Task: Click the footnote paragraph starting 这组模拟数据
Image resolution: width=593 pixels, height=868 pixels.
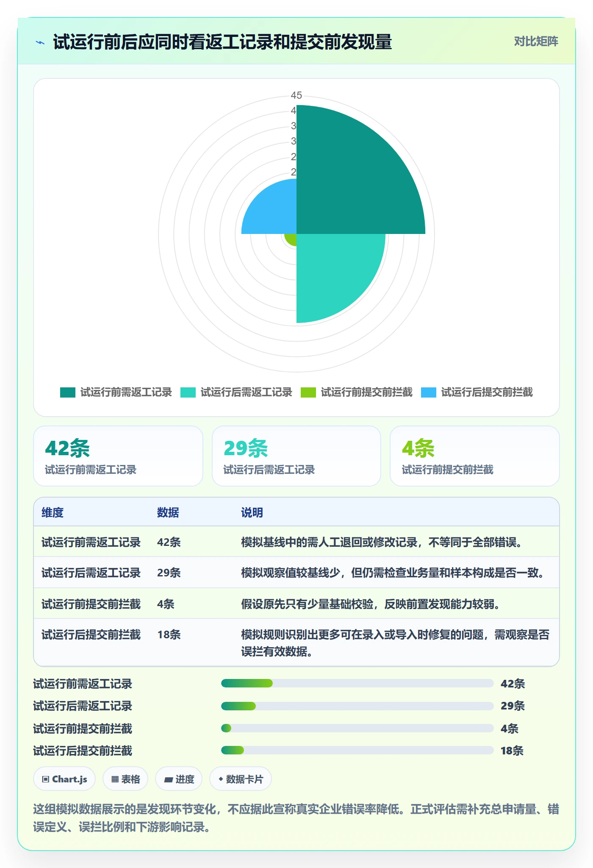Action: [296, 818]
